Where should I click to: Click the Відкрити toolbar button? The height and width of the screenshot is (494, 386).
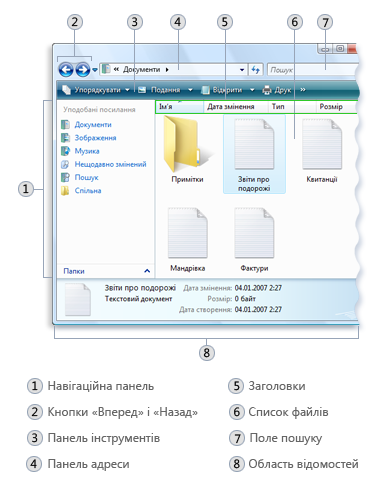coord(222,90)
